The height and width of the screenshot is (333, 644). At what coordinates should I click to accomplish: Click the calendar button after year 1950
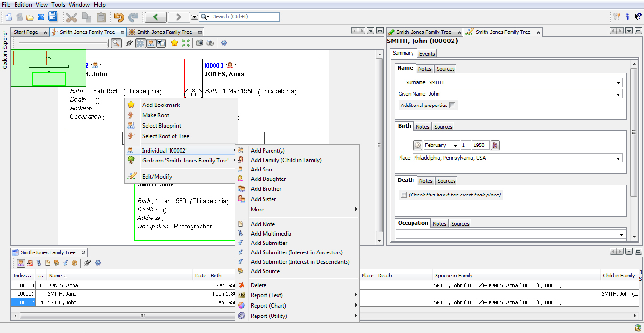pyautogui.click(x=495, y=146)
